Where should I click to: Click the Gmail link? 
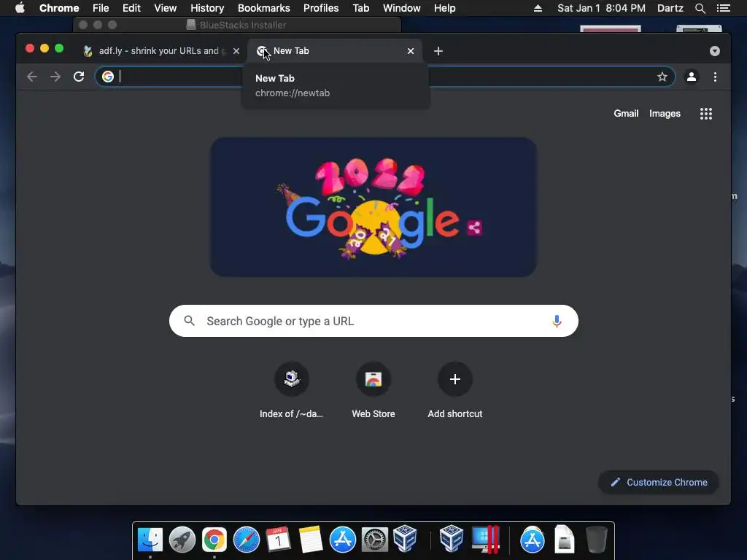pos(626,113)
